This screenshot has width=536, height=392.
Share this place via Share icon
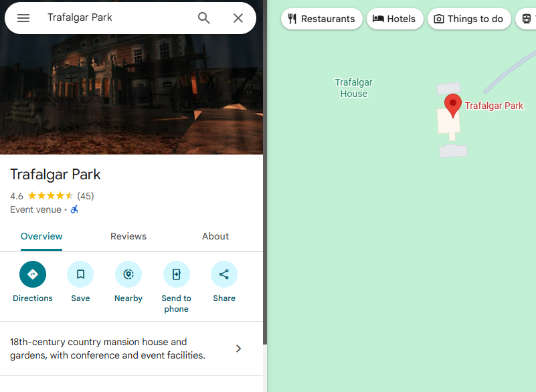click(x=224, y=274)
